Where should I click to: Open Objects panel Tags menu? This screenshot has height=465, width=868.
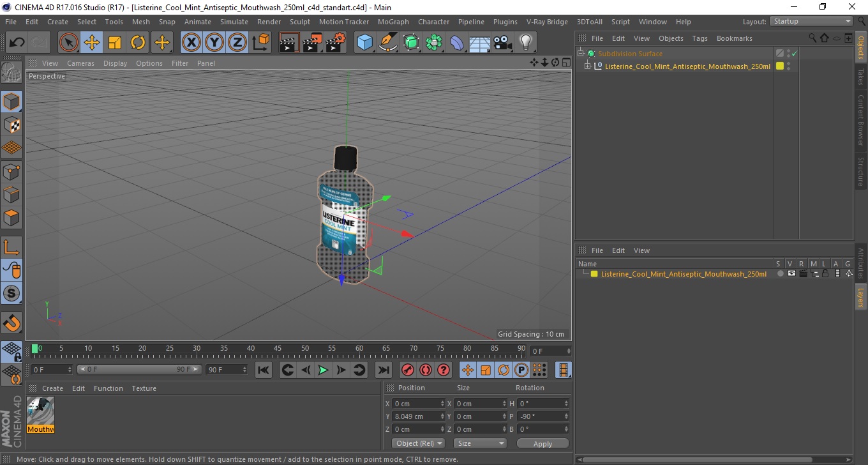[700, 38]
